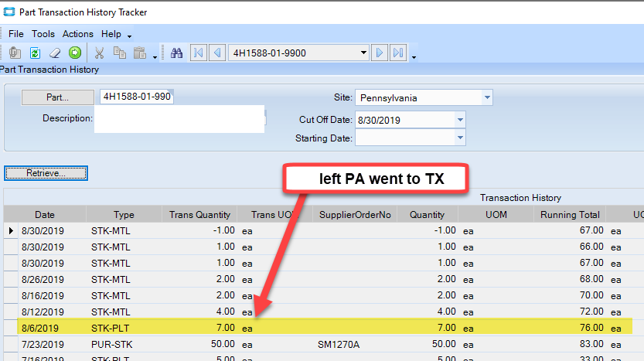The width and height of the screenshot is (644, 361).
Task: Expand the standard toolbar options arrow after Paste
Action: (155, 57)
